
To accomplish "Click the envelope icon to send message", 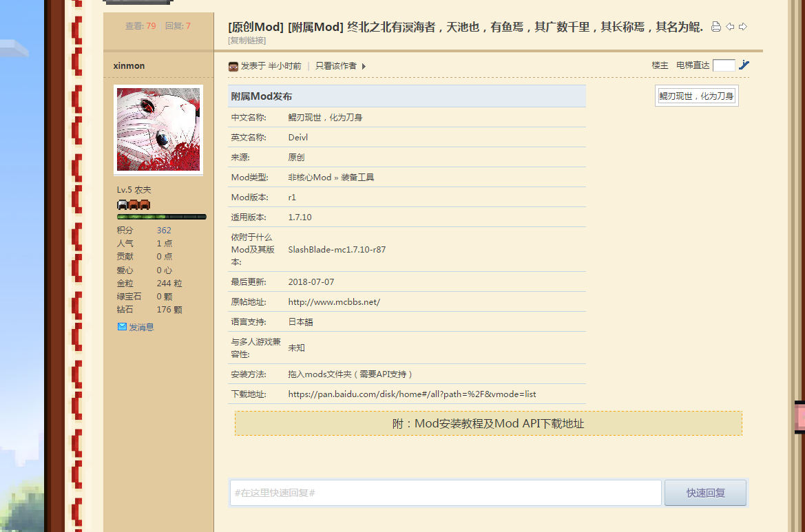I will pos(122,327).
